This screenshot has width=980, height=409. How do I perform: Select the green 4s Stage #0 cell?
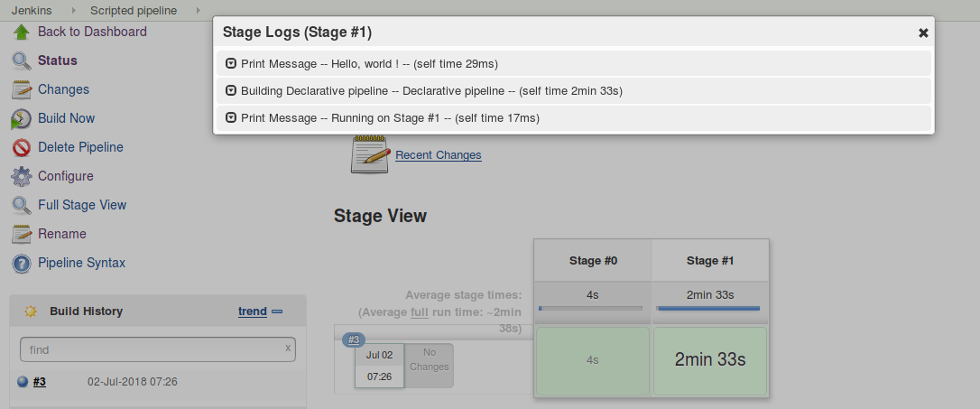pos(593,361)
